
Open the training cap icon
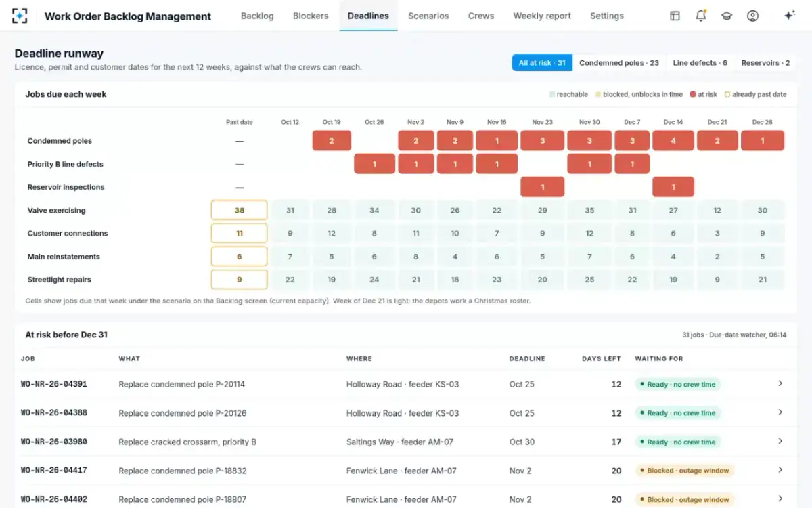727,16
